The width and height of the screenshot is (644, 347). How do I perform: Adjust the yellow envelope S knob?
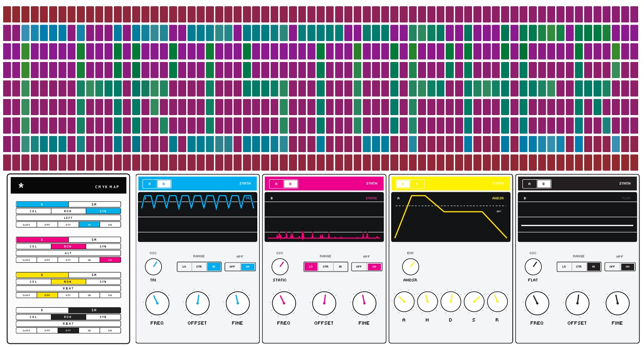pyautogui.click(x=474, y=302)
